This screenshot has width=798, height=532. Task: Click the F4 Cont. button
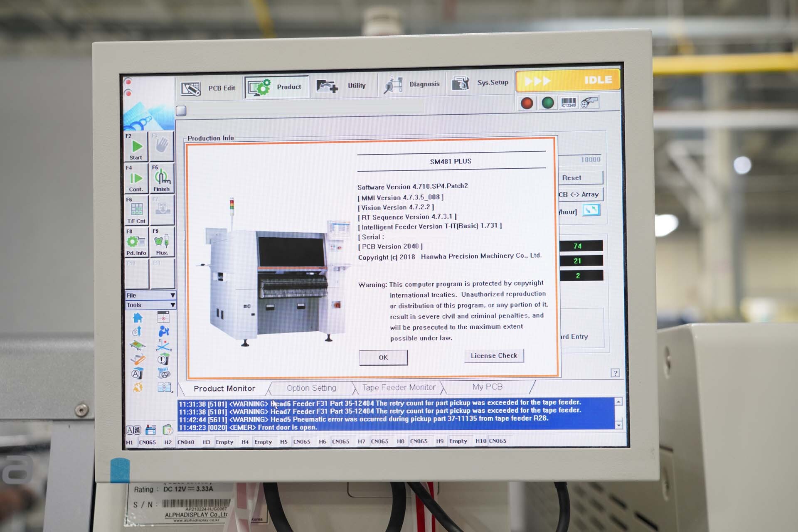click(x=136, y=178)
